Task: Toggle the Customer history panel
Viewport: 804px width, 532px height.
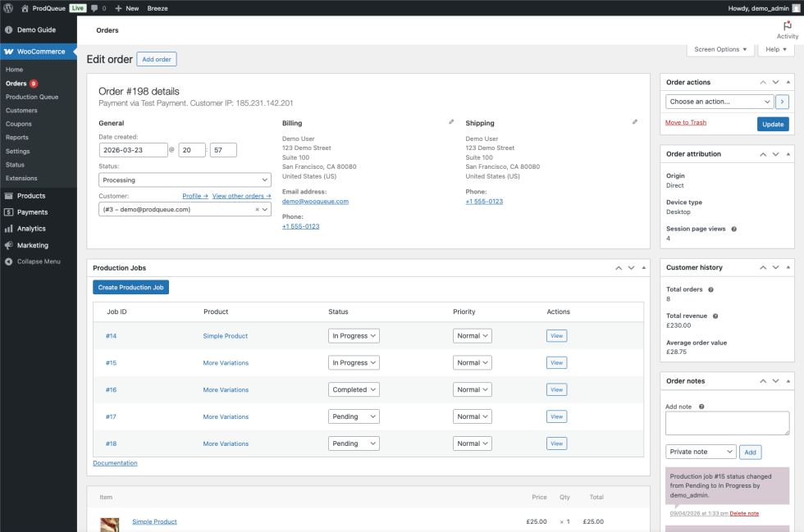Action: point(788,267)
